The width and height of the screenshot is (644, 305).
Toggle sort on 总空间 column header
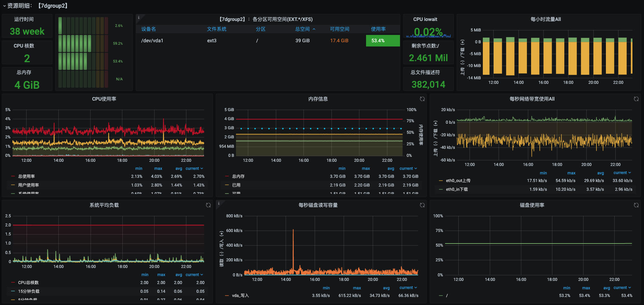pyautogui.click(x=305, y=29)
